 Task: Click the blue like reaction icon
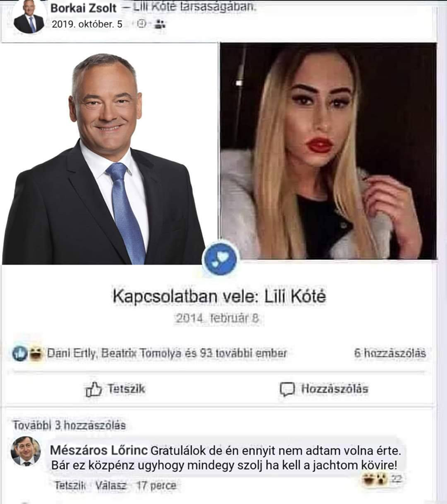point(20,353)
